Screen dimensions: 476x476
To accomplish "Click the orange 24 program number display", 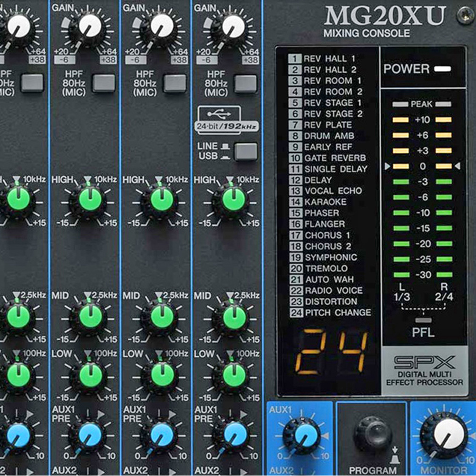I will [331, 352].
